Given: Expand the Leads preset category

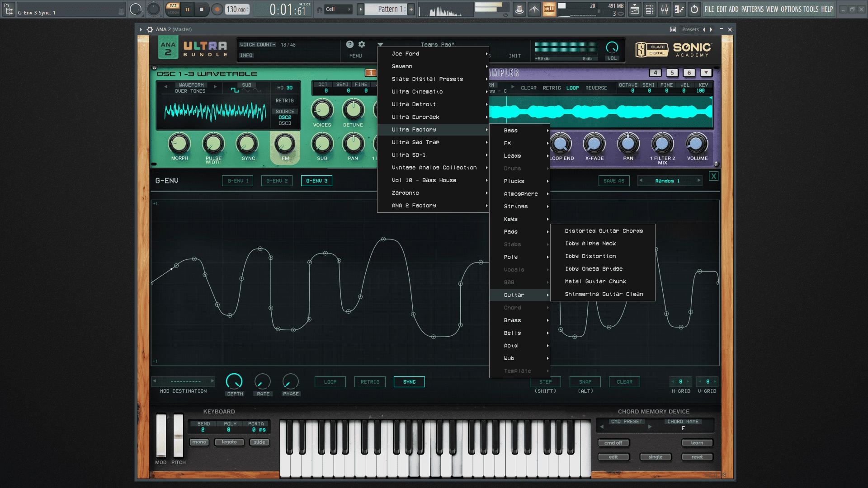Looking at the screenshot, I should (520, 155).
